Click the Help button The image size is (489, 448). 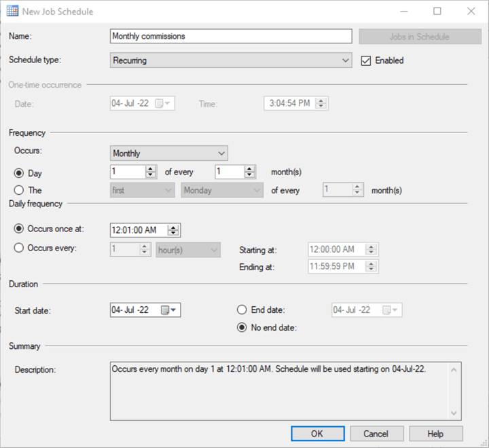coord(435,434)
